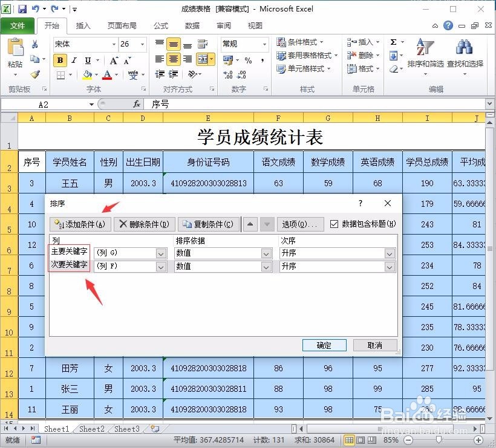496x448 pixels.
Task: Decrease font size with small A icon
Action: click(x=127, y=60)
